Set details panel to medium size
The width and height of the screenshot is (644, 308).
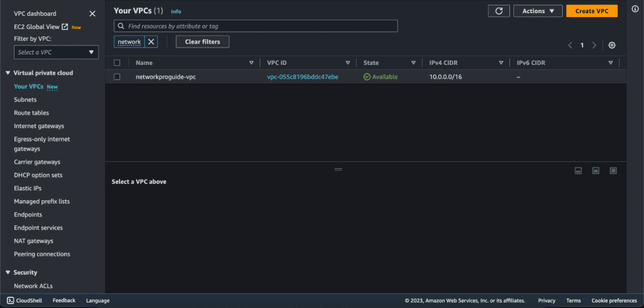point(596,171)
